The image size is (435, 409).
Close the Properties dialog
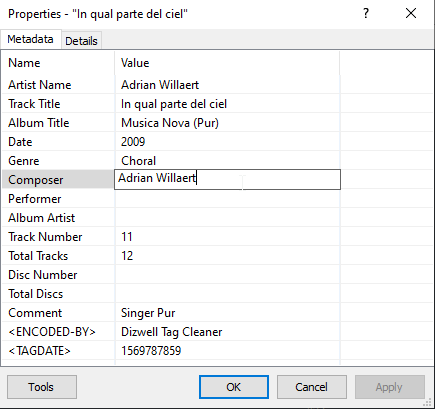[x=411, y=14]
